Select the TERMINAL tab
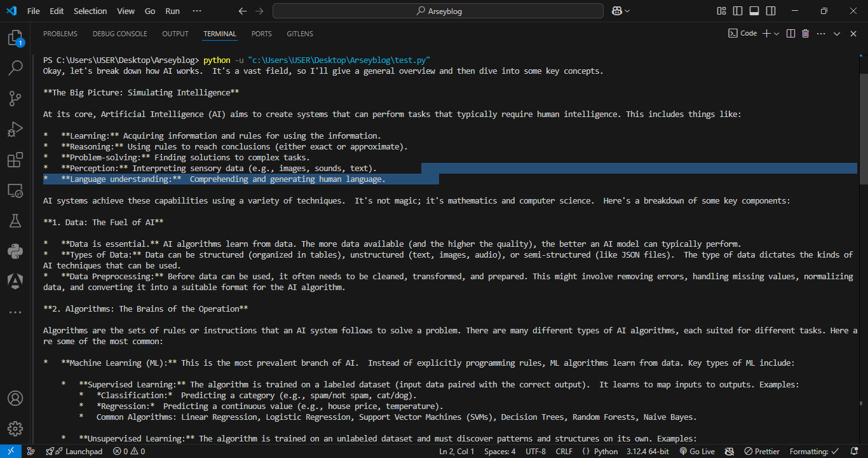The image size is (868, 458). pyautogui.click(x=220, y=34)
